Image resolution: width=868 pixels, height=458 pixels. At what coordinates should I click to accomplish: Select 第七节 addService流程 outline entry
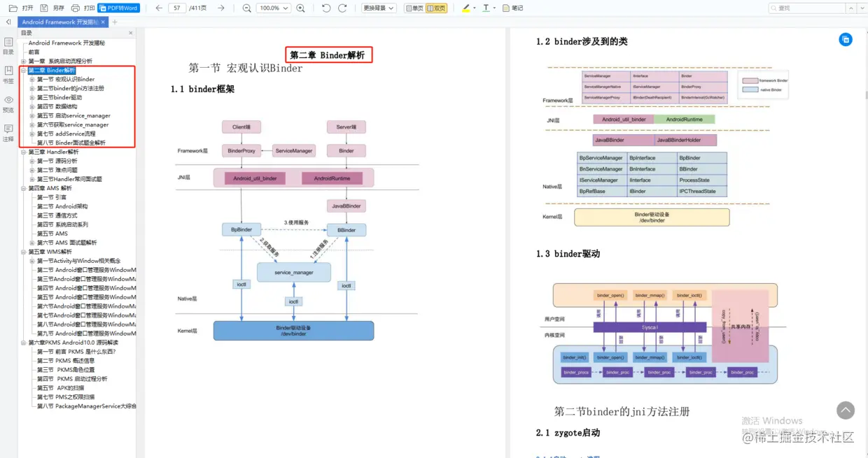pos(66,134)
